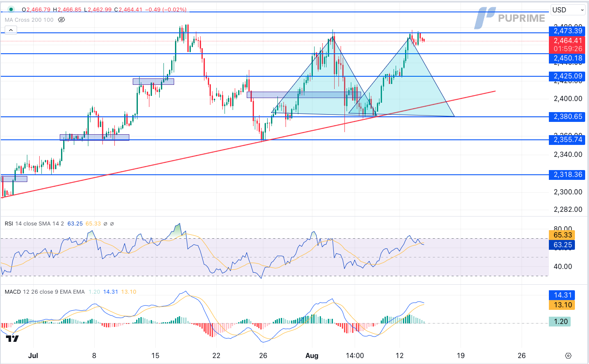This screenshot has height=364, width=589.
Task: Open chart settings gear near the time axis
Action: click(568, 355)
